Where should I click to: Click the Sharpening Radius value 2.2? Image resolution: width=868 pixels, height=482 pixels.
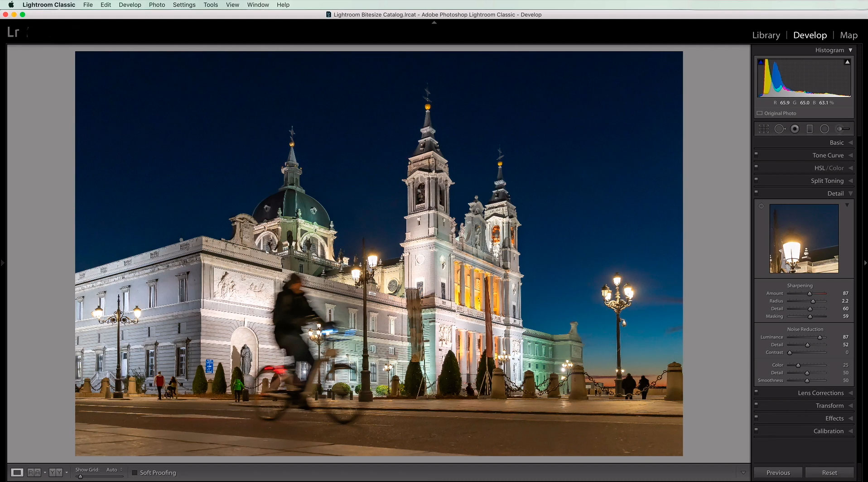tap(845, 301)
